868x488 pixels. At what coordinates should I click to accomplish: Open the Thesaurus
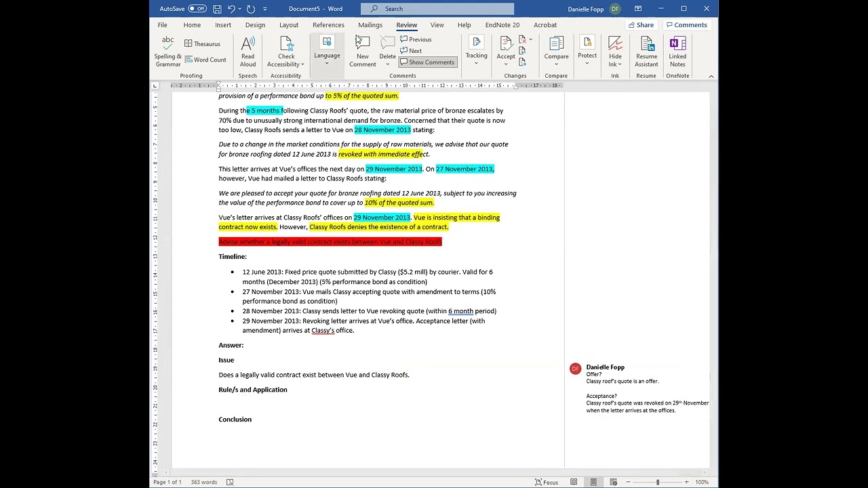[202, 43]
